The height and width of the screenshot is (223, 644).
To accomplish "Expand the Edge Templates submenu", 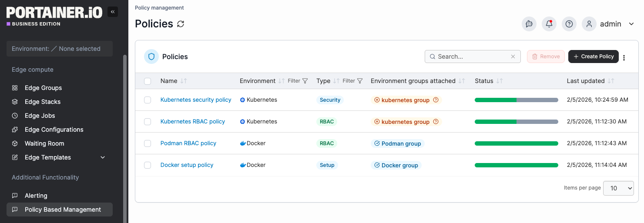I will click(x=103, y=157).
